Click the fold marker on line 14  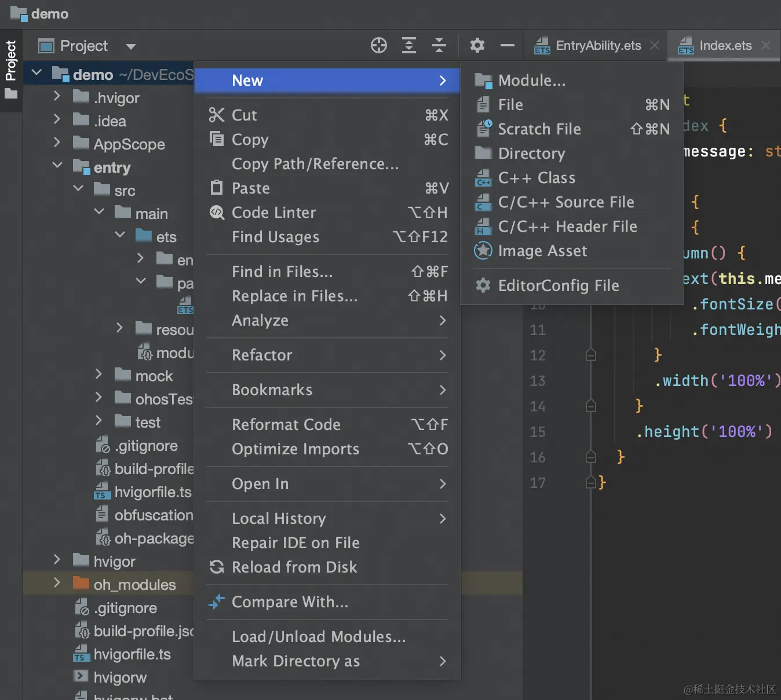591,406
